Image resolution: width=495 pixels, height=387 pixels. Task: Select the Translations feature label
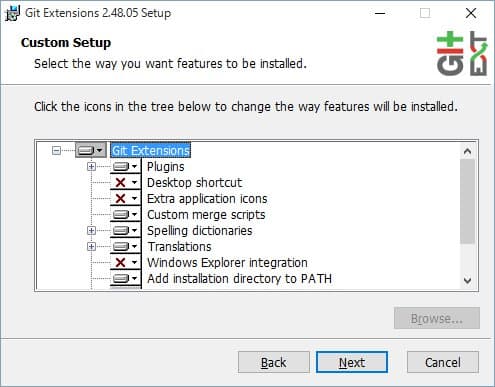pos(179,247)
